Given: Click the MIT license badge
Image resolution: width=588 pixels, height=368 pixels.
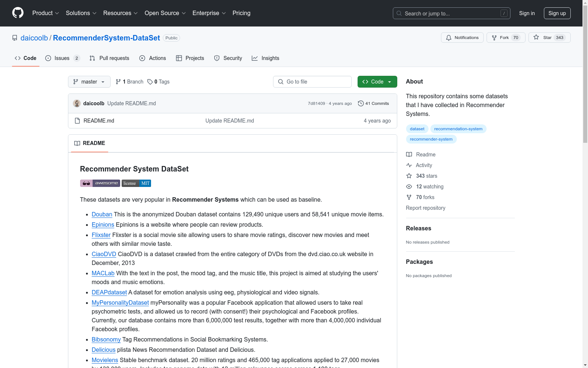Looking at the screenshot, I should click(x=136, y=183).
